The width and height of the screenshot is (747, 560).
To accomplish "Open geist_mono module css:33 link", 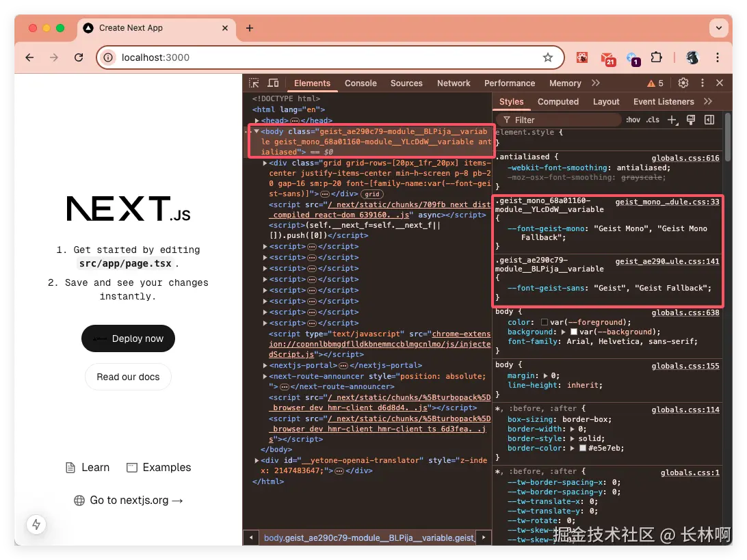I will coord(667,202).
